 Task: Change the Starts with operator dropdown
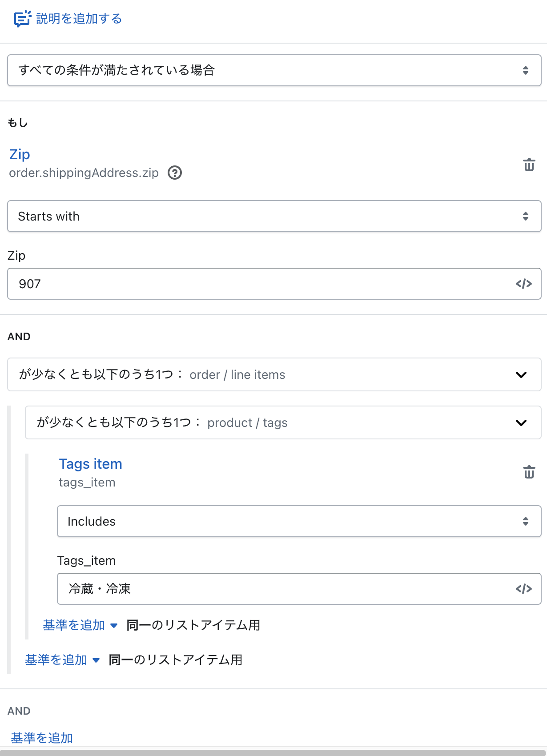tap(274, 216)
